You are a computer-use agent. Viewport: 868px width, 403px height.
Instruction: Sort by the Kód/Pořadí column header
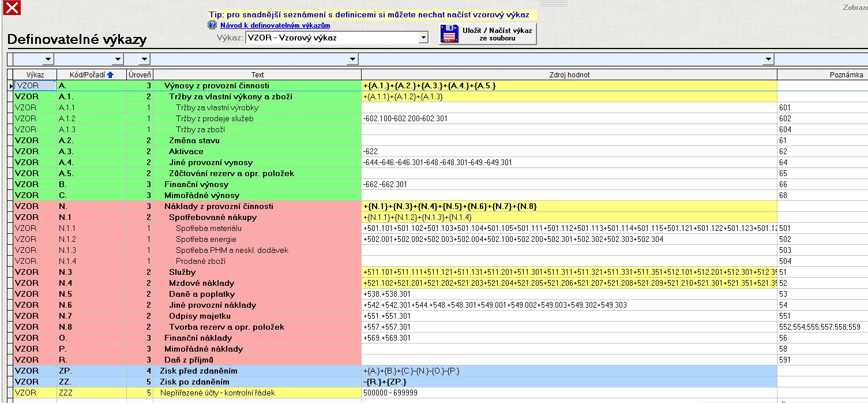coord(92,74)
